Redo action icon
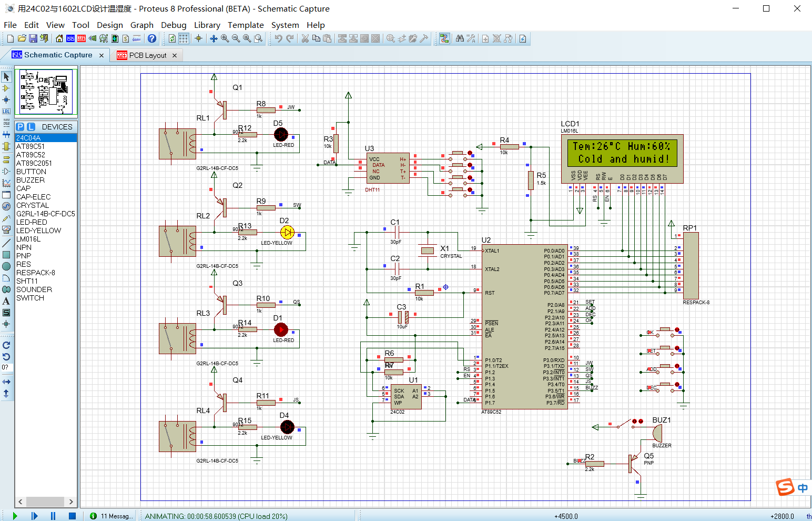 click(289, 38)
